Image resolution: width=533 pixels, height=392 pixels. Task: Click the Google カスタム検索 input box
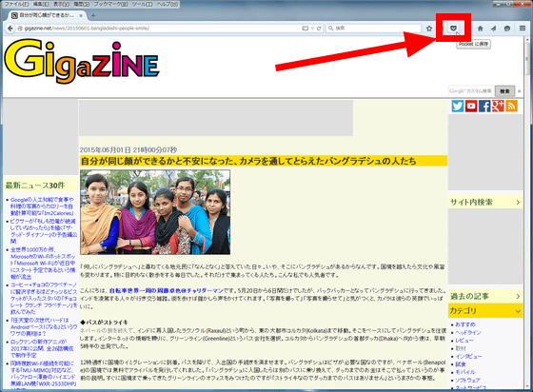tap(471, 91)
